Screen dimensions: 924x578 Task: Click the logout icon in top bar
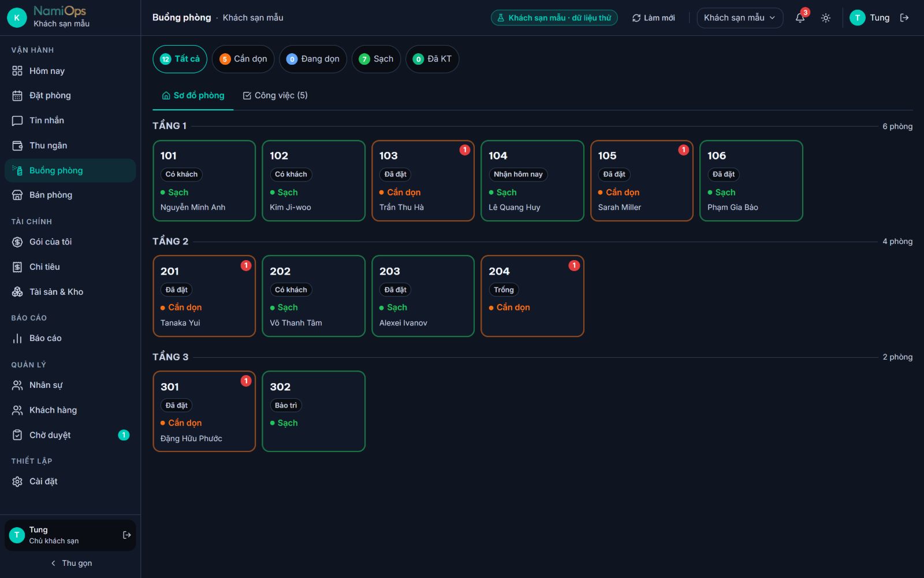point(904,18)
